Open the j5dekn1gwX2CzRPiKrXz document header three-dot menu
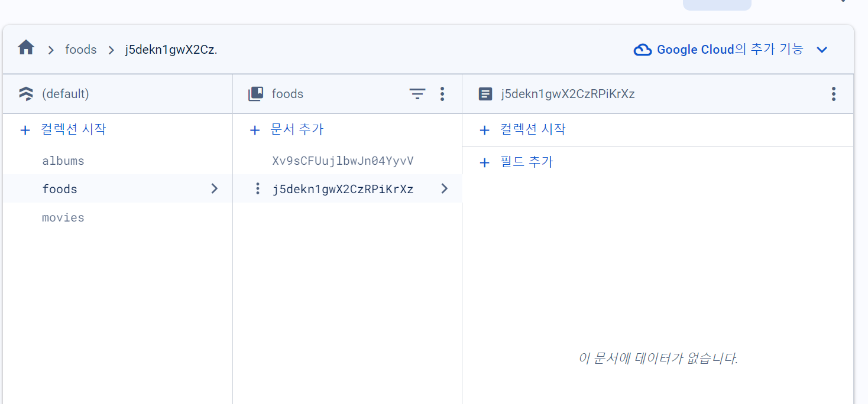The image size is (868, 404). tap(834, 94)
